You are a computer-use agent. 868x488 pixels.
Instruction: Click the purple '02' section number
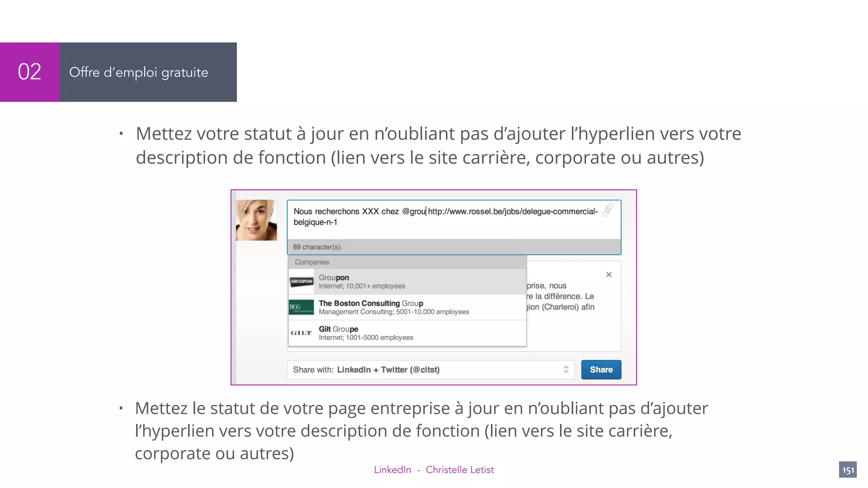[30, 72]
